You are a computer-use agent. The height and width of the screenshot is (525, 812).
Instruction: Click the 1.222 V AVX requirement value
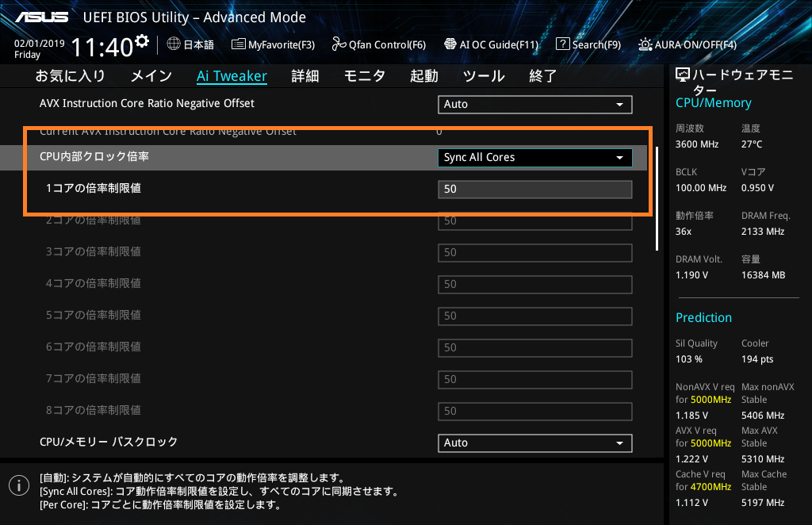(691, 458)
